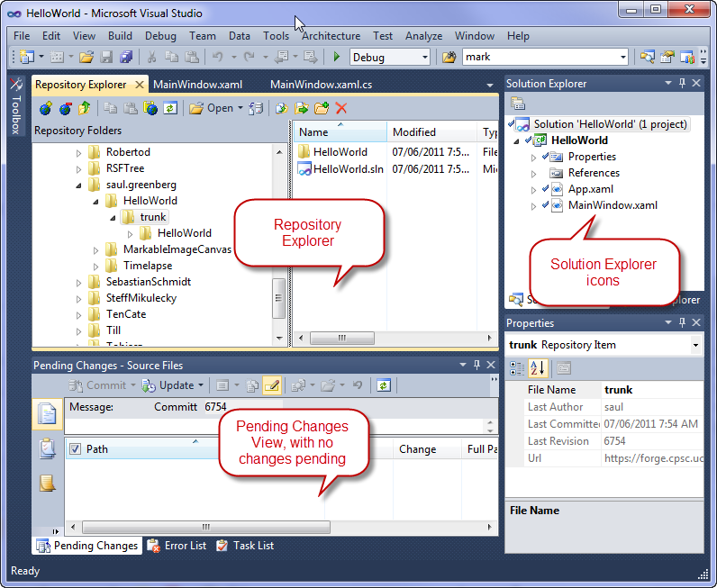Open the Team menu

(203, 36)
